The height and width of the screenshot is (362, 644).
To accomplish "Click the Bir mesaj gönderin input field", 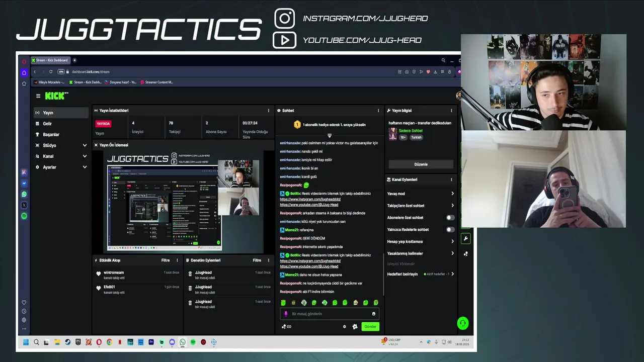I will (x=330, y=314).
